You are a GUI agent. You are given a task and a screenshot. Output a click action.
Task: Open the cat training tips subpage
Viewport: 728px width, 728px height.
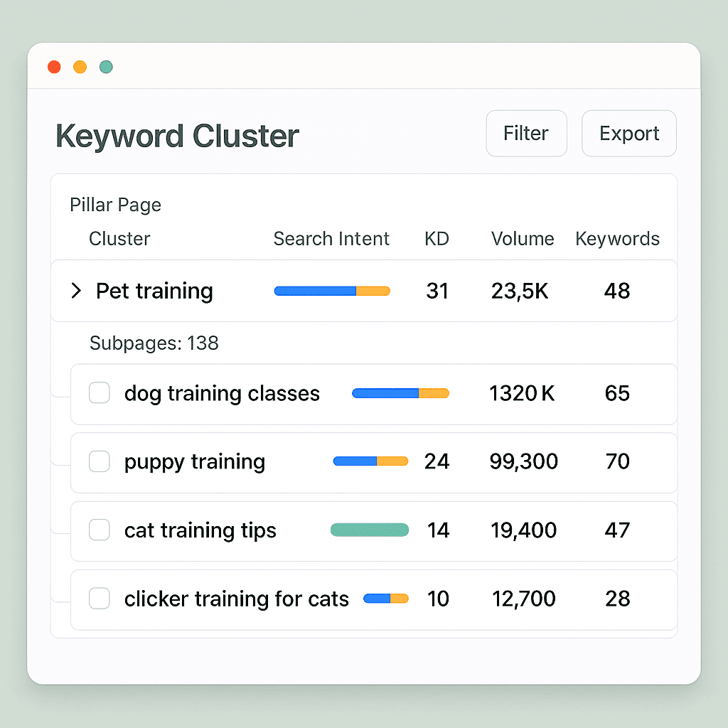tap(200, 530)
